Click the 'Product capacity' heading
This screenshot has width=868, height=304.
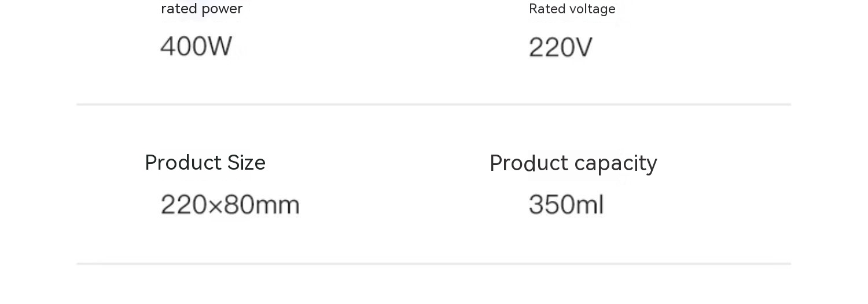573,163
